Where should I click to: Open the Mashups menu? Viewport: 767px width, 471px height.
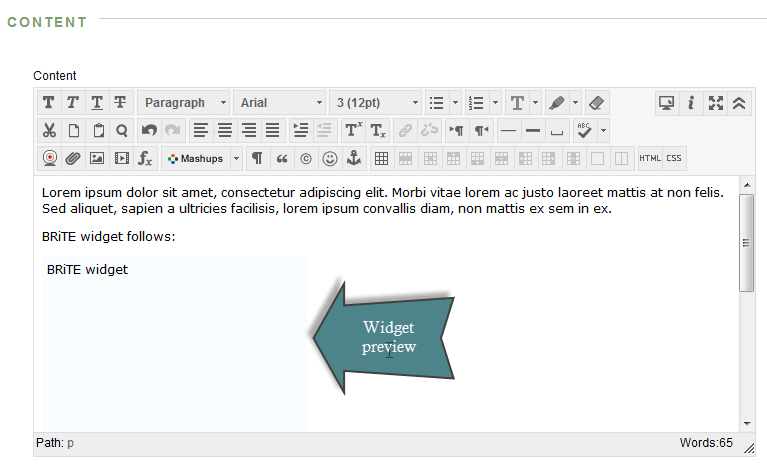[x=196, y=158]
